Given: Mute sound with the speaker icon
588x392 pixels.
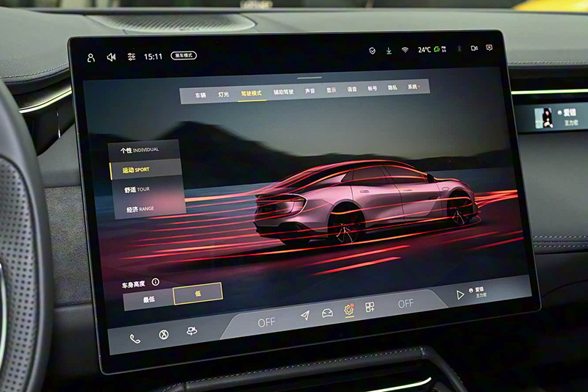Looking at the screenshot, I should coord(112,57).
